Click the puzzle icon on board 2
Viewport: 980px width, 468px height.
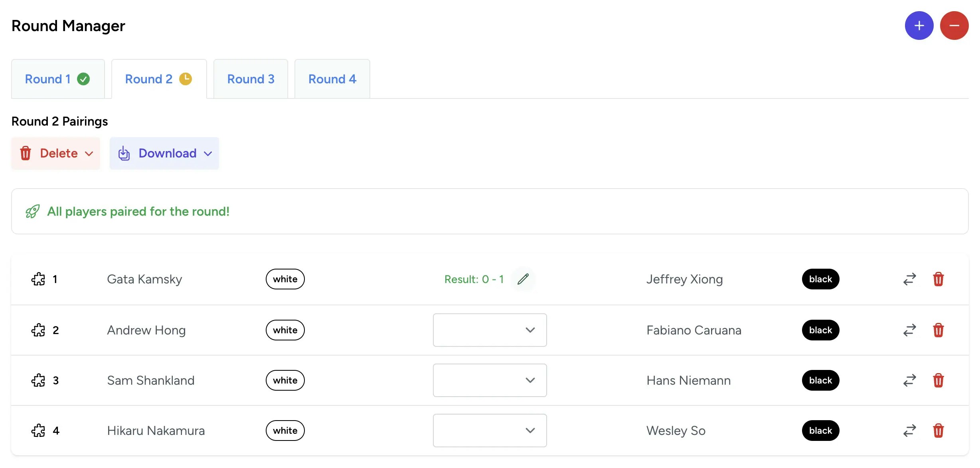click(38, 330)
